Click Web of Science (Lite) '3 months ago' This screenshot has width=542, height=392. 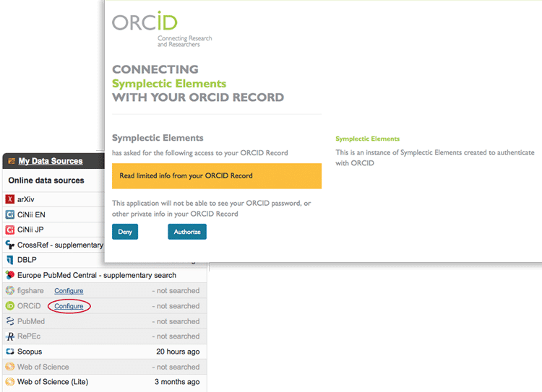(177, 382)
